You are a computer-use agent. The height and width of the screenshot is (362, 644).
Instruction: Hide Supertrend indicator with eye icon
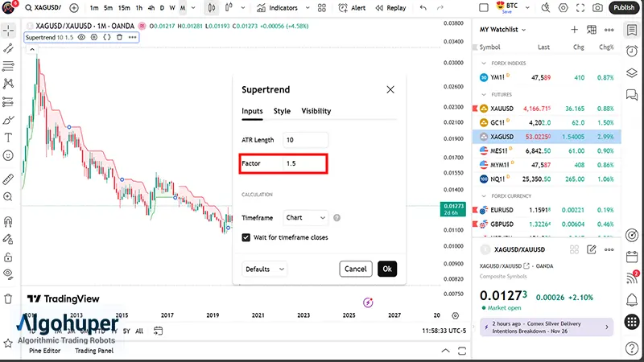click(x=82, y=37)
